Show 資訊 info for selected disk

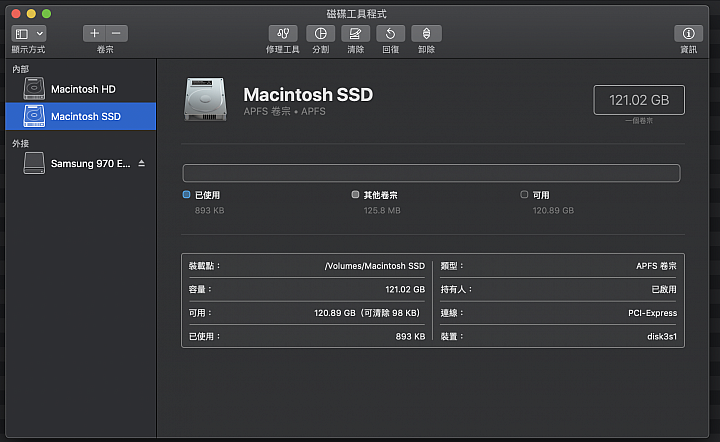(688, 34)
